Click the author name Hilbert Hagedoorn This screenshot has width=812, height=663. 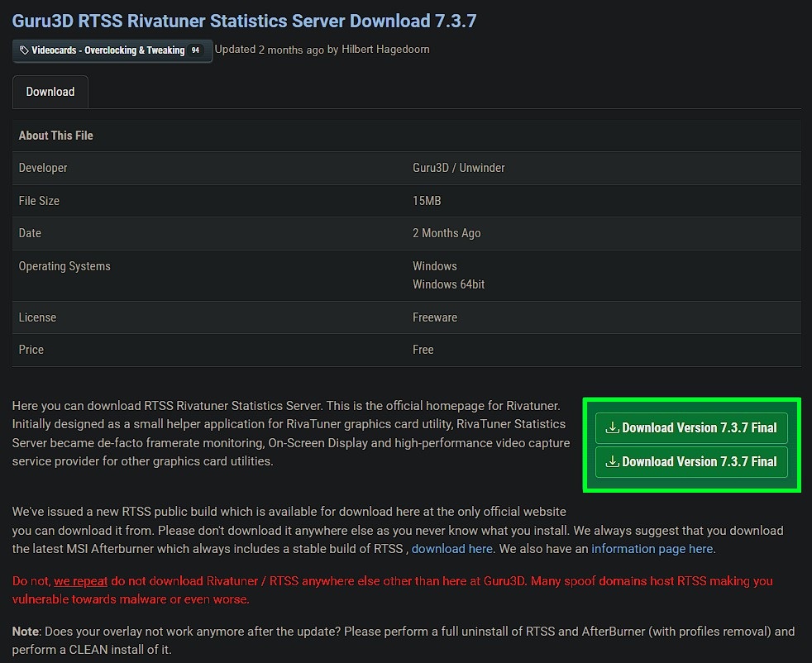(x=385, y=49)
